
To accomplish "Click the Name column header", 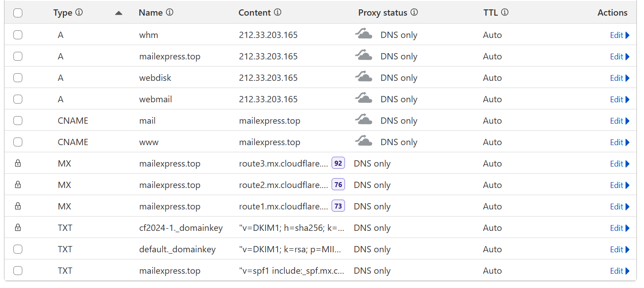I will (150, 13).
